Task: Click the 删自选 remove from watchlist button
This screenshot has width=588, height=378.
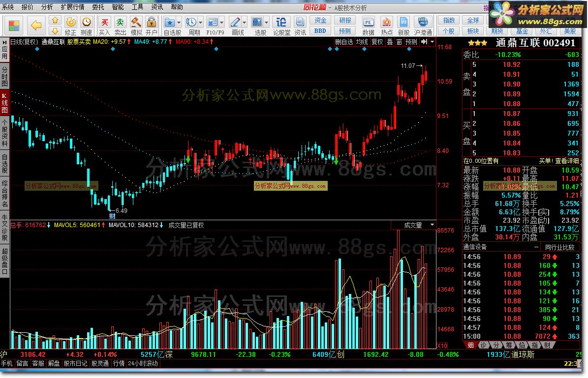Action: (x=344, y=42)
